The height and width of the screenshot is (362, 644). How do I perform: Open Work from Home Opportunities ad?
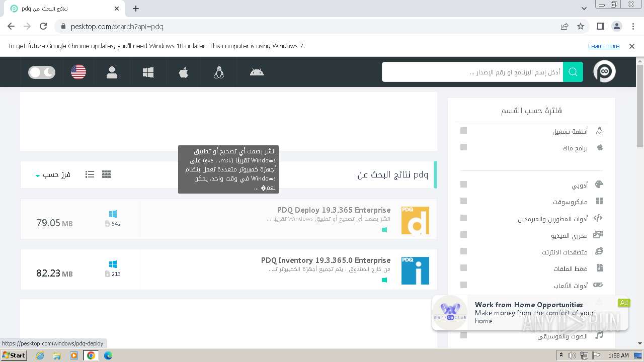pyautogui.click(x=530, y=313)
